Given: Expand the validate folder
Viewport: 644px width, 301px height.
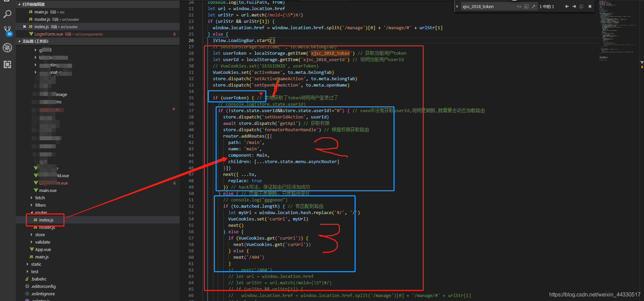Looking at the screenshot, I should (x=98, y=242).
